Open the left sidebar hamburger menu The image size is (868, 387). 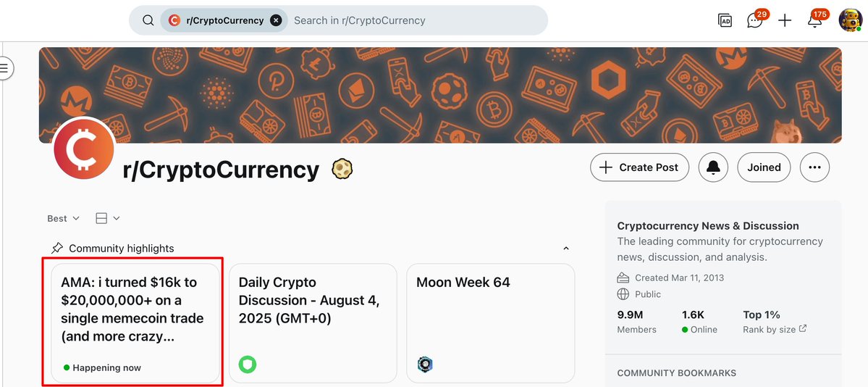pos(5,67)
